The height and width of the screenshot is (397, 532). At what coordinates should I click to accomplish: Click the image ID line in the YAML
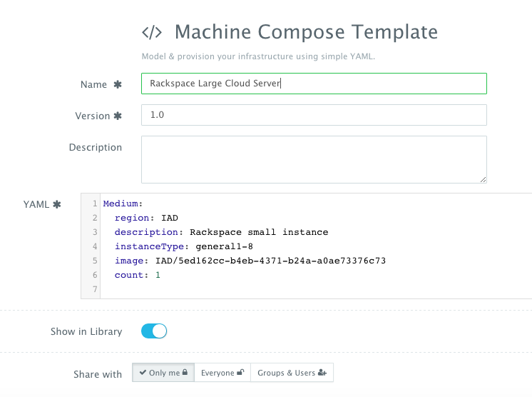(x=250, y=261)
